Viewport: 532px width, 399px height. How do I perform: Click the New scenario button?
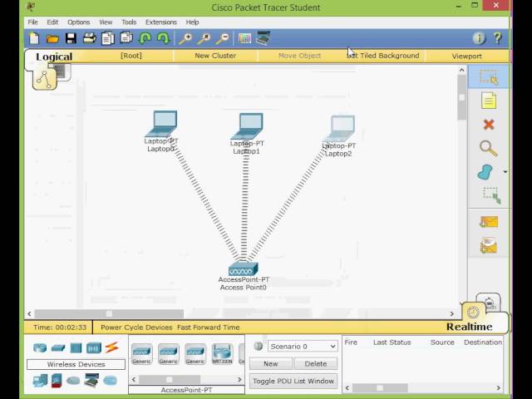pyautogui.click(x=271, y=364)
